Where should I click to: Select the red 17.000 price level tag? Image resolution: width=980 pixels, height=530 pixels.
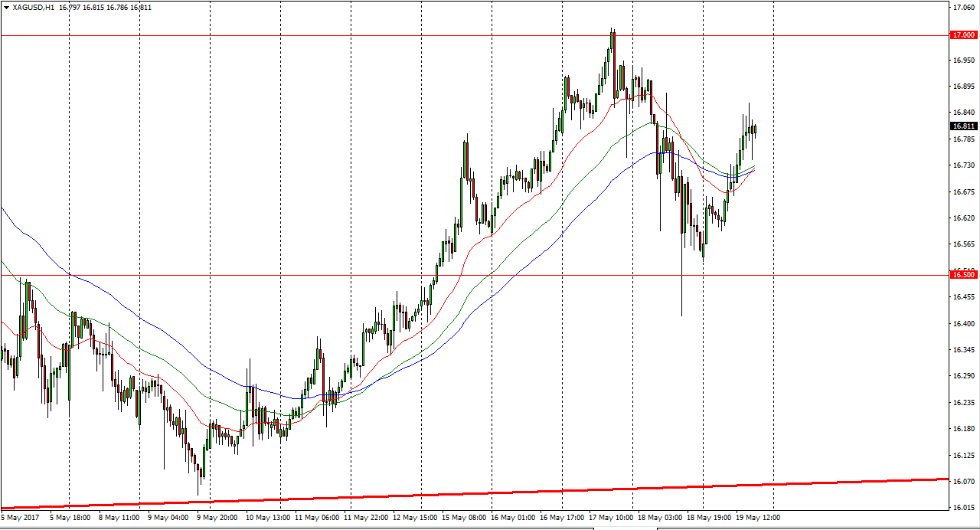[x=962, y=35]
